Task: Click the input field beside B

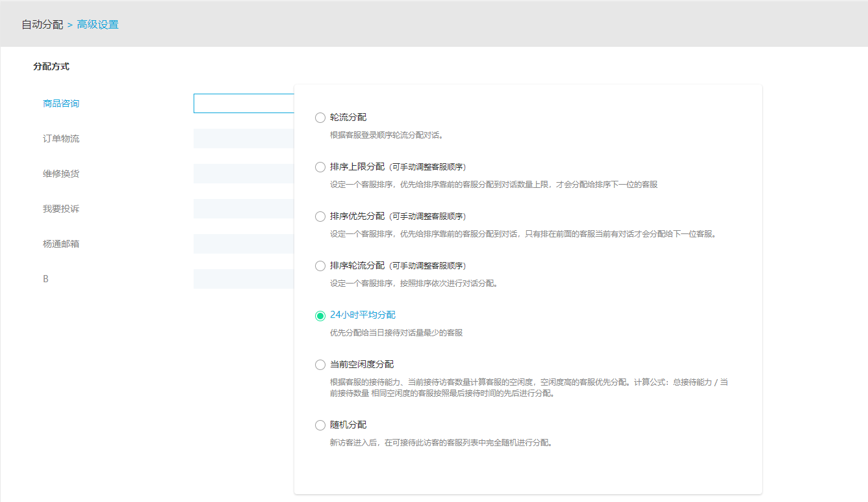Action: coord(244,279)
